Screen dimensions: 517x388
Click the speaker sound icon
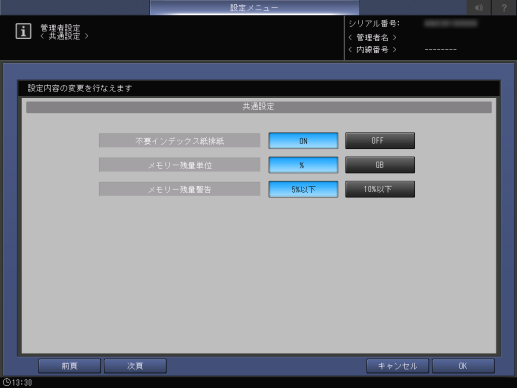[x=479, y=8]
